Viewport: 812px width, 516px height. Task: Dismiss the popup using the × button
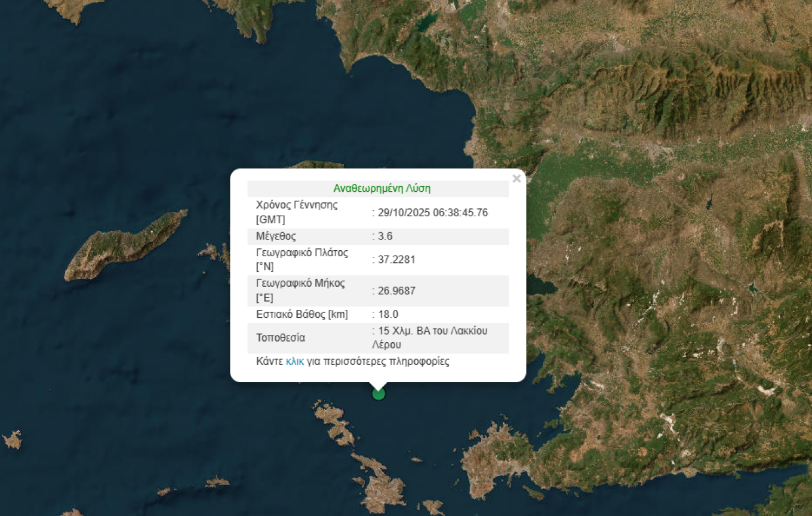pyautogui.click(x=516, y=178)
